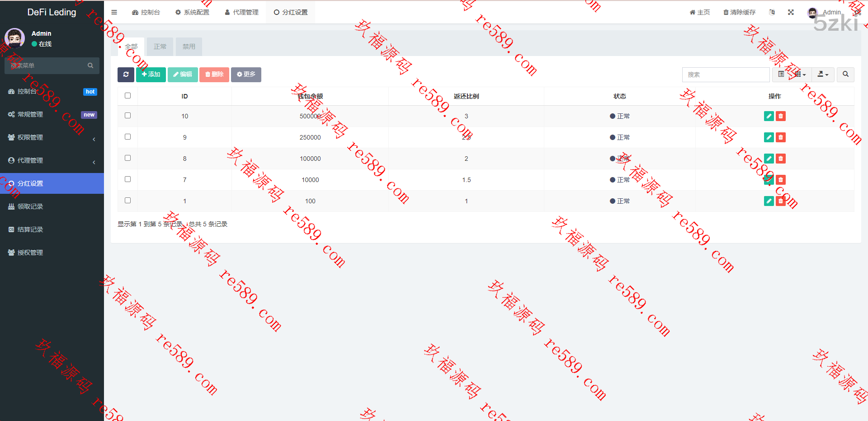Select the checkbox for row ID 7
Screen dimensions: 868x421
coord(127,179)
